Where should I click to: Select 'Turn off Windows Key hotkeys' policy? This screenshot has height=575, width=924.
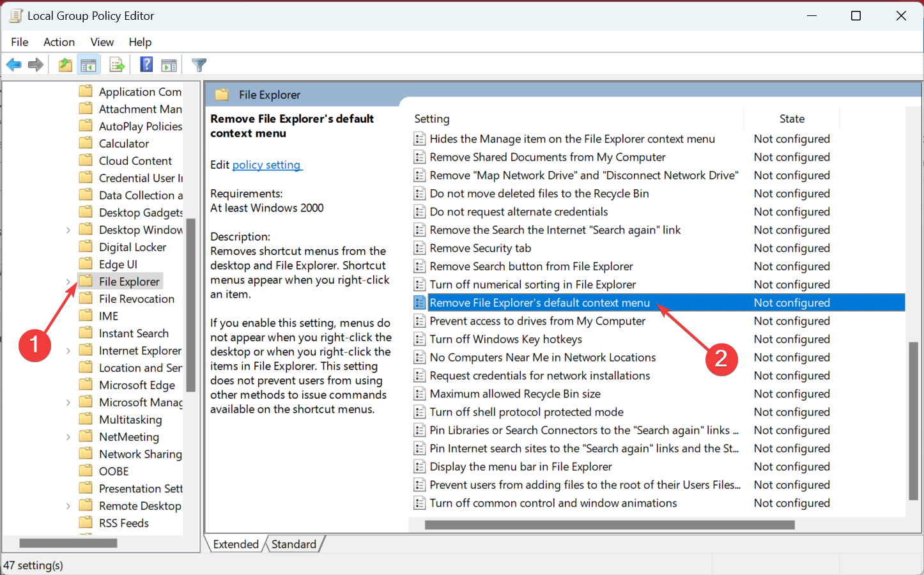point(505,339)
